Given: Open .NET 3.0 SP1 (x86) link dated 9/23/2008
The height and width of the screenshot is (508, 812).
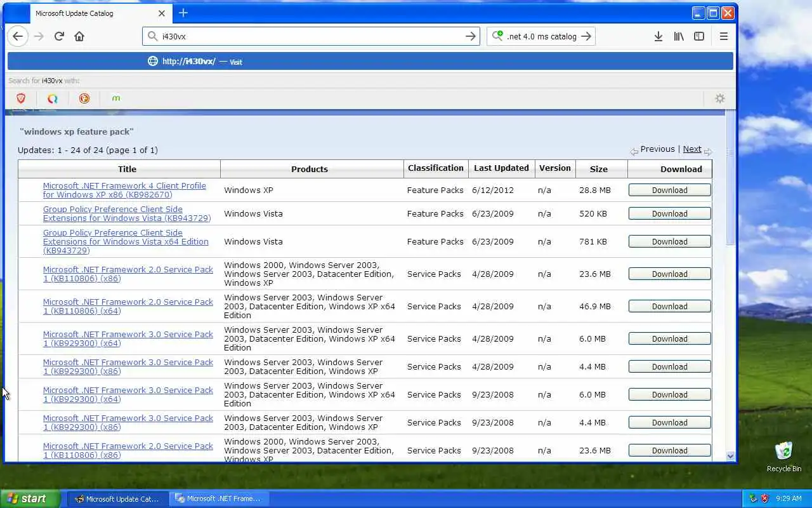Looking at the screenshot, I should click(x=128, y=422).
